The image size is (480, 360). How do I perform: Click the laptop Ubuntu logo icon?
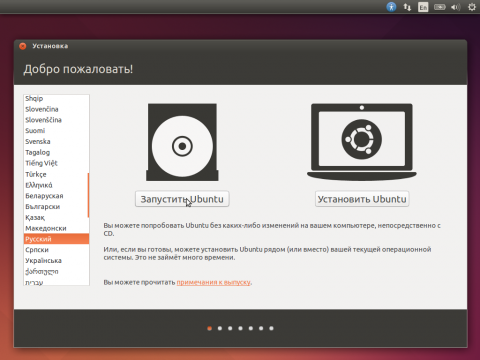click(x=362, y=142)
